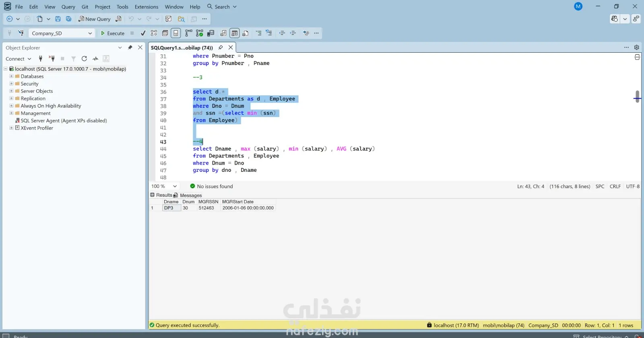The image size is (644, 338).
Task: Switch to the Messages tab
Action: [188, 195]
